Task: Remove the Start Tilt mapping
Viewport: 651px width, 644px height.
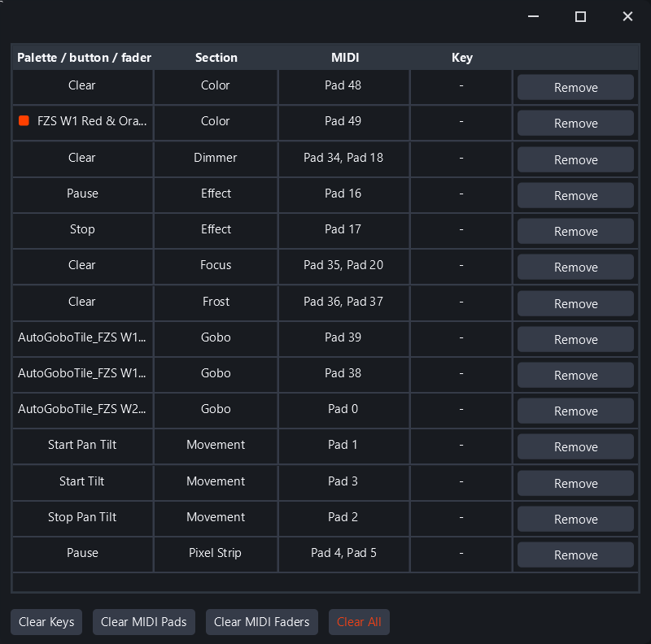Action: coord(575,483)
